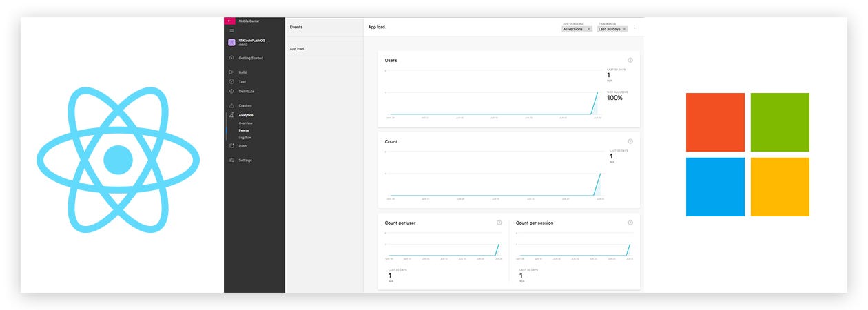Open the Crashes section

(x=245, y=105)
